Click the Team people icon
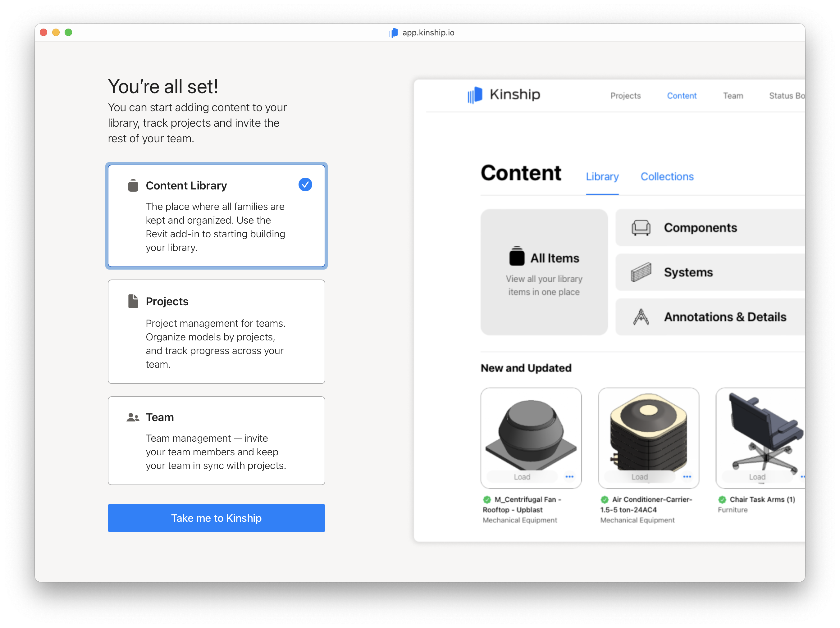840x628 pixels. [133, 417]
